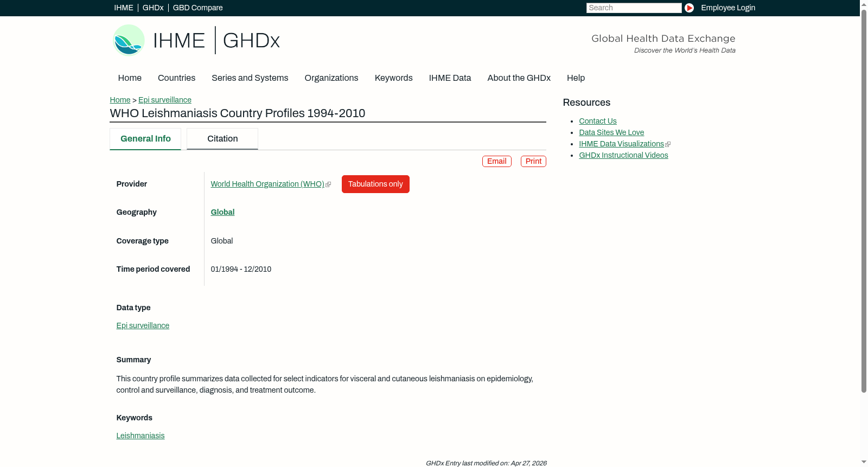Click the IHME leaf logo

pos(129,40)
